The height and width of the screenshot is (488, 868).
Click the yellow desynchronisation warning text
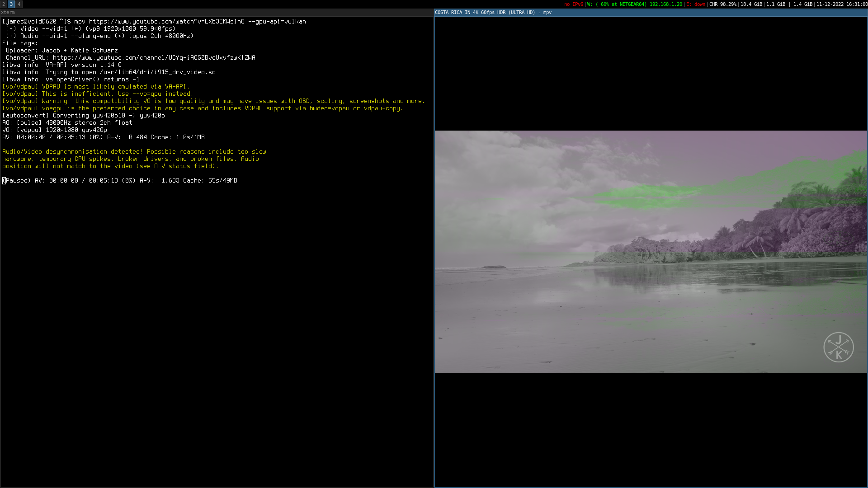pos(134,159)
